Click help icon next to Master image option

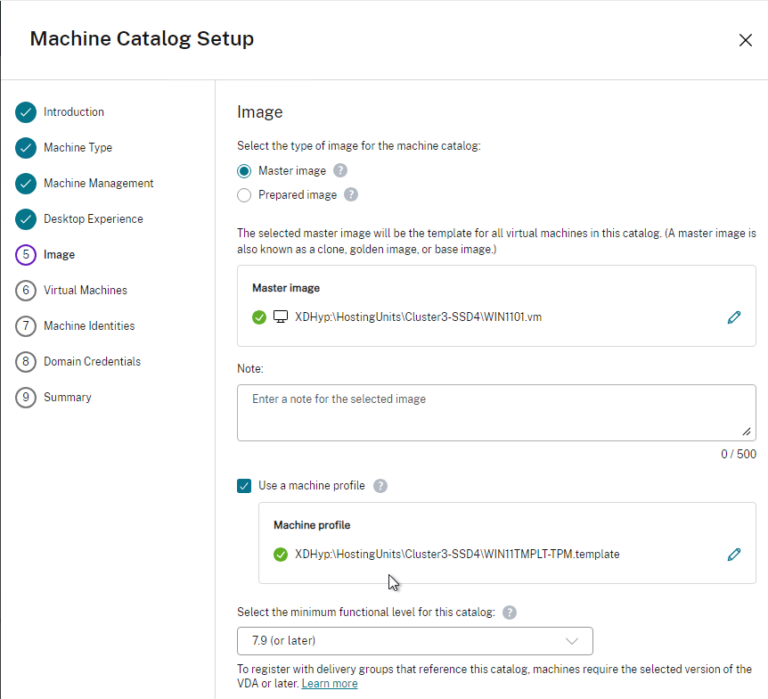point(340,171)
